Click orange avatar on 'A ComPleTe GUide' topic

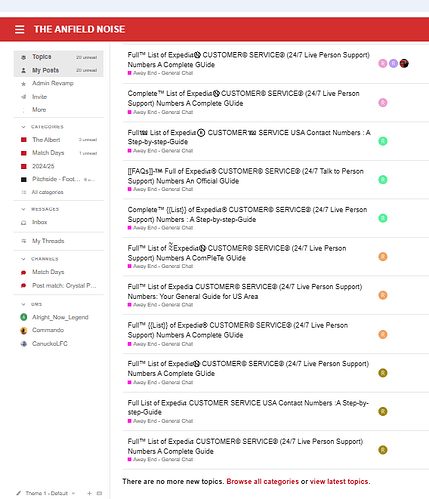tap(383, 257)
